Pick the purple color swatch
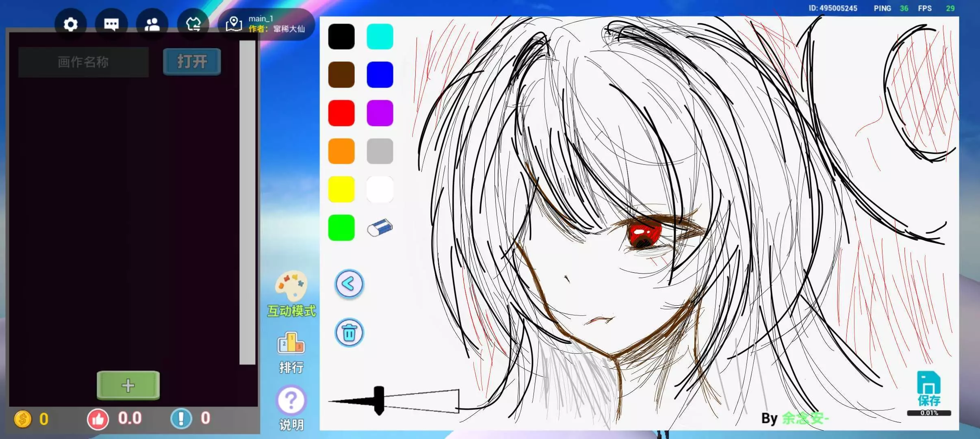The width and height of the screenshot is (980, 439). (379, 113)
